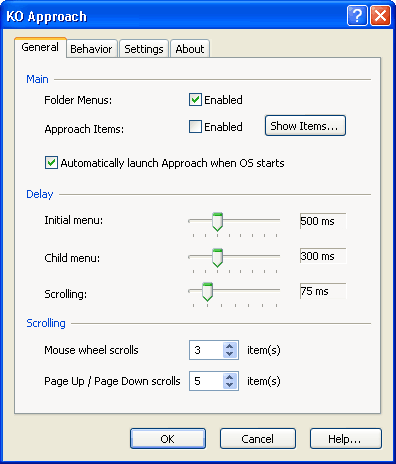Uncheck Automatically launch Approach when OS starts
Viewport: 396px width, 464px height.
pos(51,163)
